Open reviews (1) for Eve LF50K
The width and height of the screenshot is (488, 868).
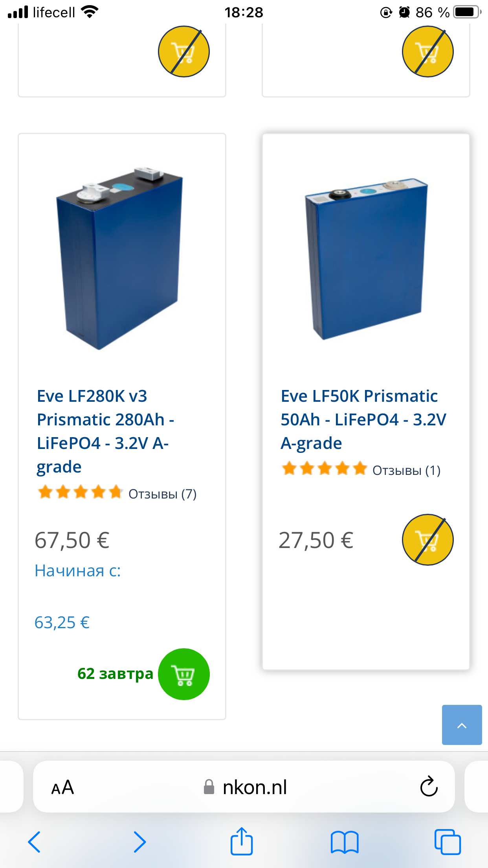tap(406, 470)
